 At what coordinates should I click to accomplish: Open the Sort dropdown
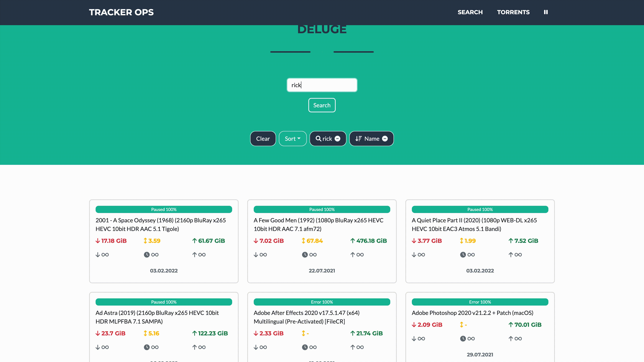coord(293,139)
